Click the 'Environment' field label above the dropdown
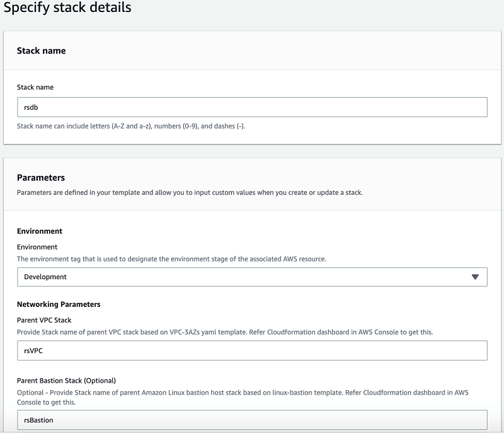The height and width of the screenshot is (433, 504). coord(37,247)
